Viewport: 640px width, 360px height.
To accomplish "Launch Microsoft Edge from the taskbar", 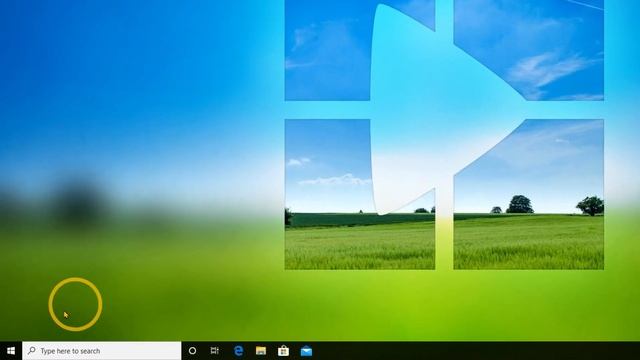I will click(x=238, y=351).
